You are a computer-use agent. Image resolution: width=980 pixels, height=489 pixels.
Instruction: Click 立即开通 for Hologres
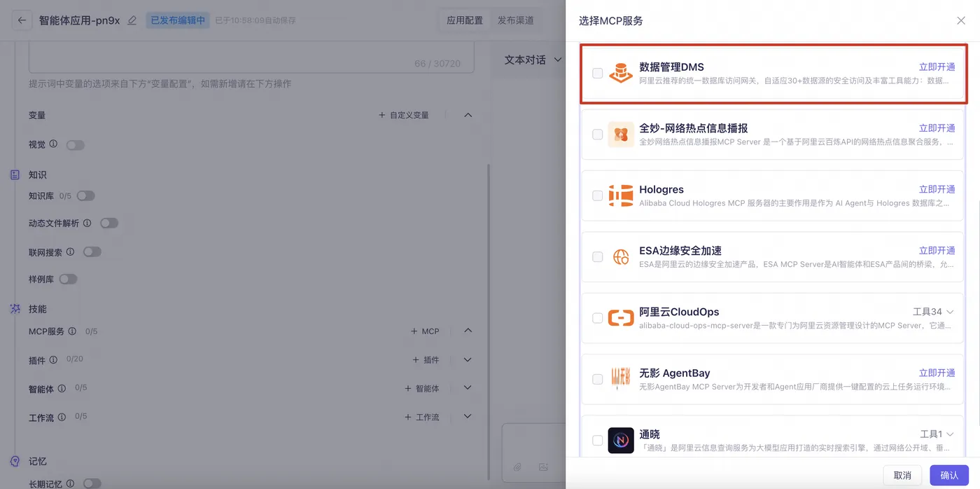(937, 189)
